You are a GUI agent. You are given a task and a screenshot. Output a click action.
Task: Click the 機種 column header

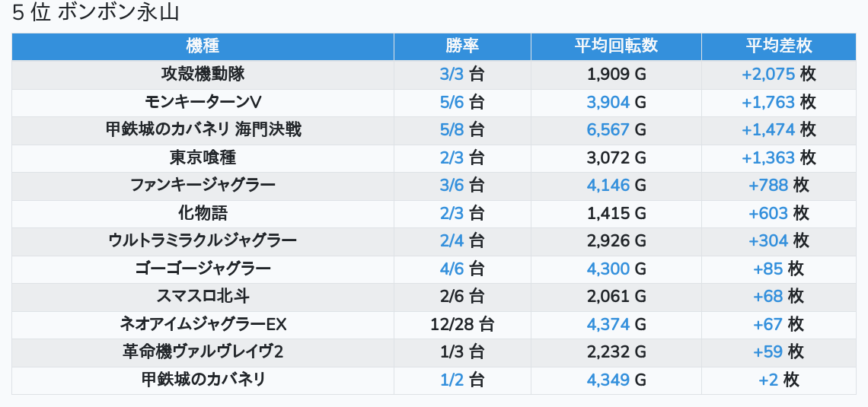tap(203, 46)
